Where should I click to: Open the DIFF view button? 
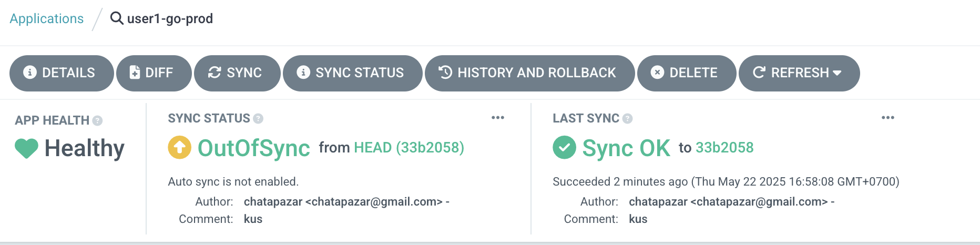(x=154, y=73)
